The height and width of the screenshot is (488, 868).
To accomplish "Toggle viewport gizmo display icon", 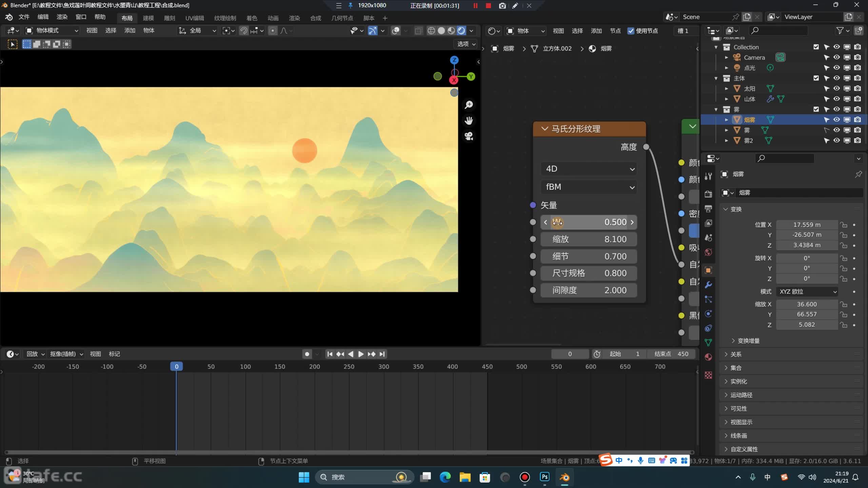I will pos(373,31).
